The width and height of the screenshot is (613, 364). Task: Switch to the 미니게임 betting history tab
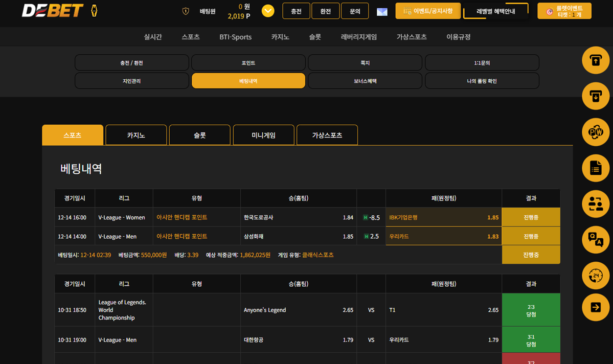click(263, 135)
